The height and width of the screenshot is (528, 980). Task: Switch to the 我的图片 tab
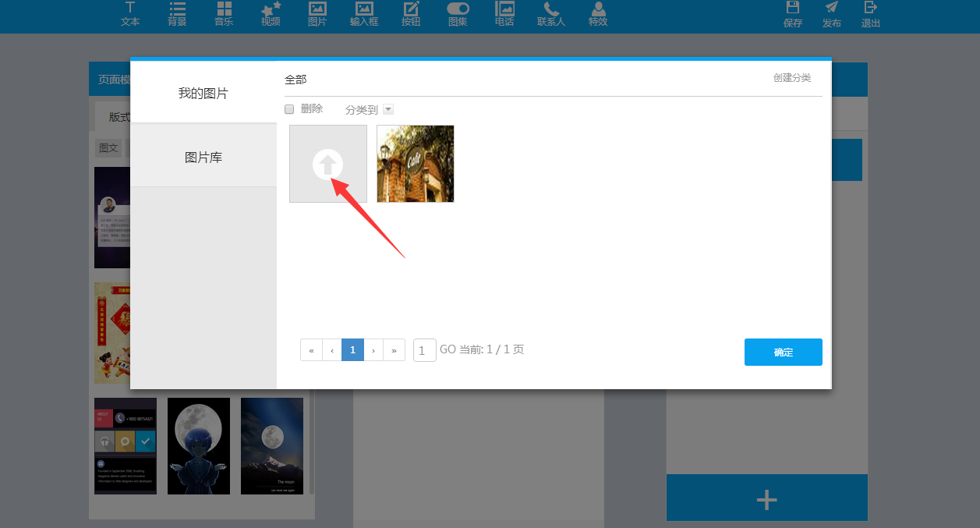[x=203, y=94]
